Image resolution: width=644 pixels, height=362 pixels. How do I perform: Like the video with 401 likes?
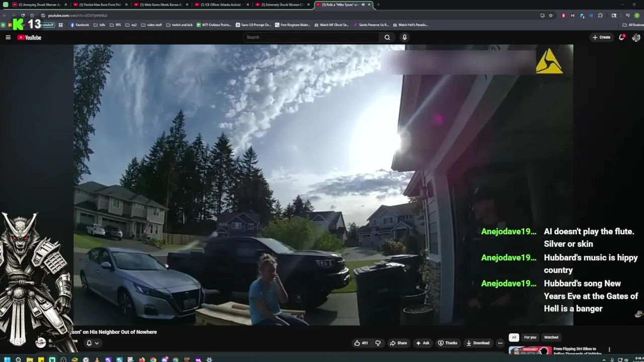pos(361,343)
